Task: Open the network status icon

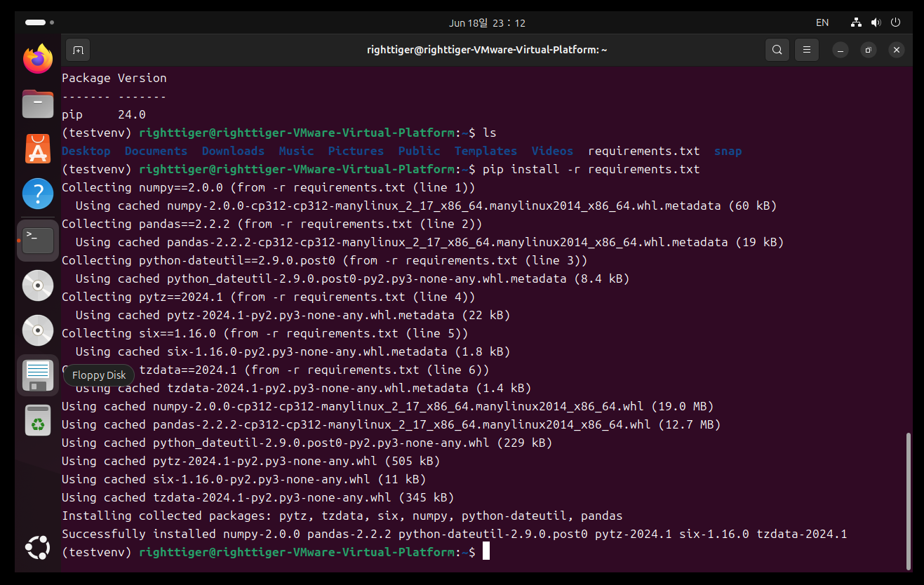Action: 856,22
